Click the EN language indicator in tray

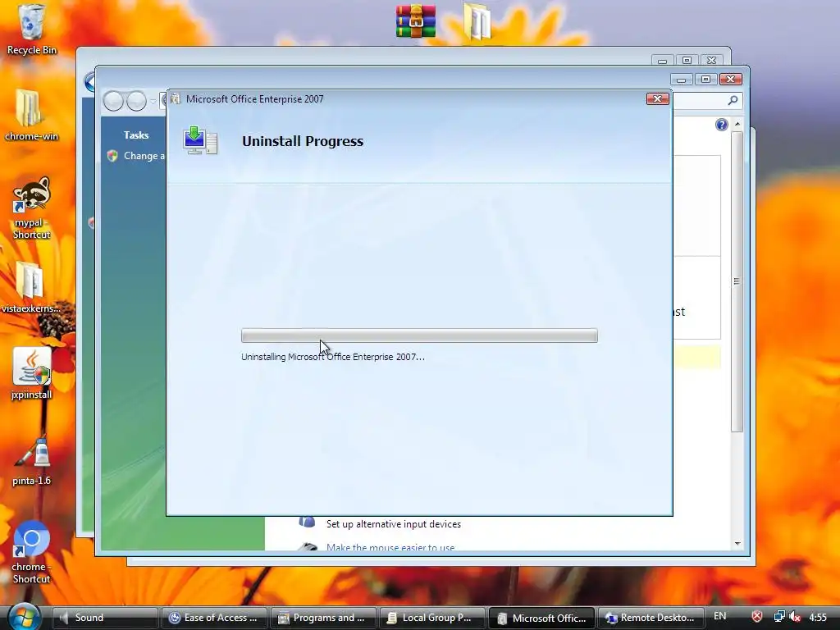click(x=720, y=616)
